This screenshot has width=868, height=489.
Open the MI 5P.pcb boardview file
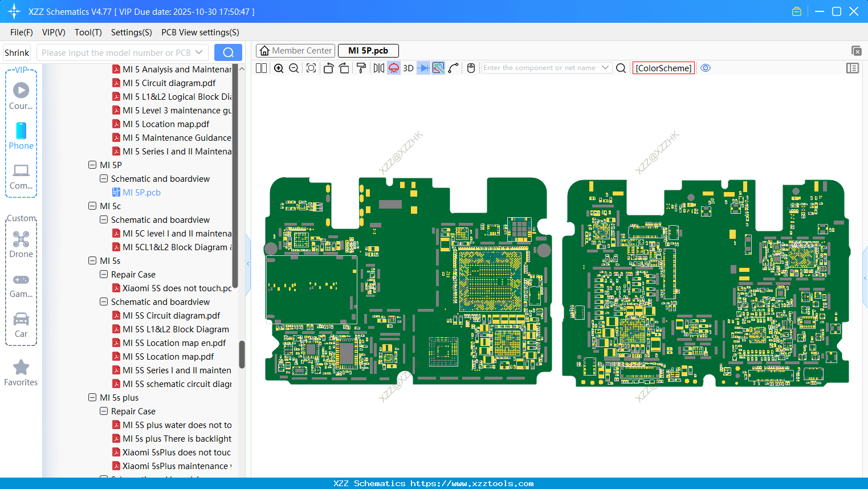(x=141, y=193)
